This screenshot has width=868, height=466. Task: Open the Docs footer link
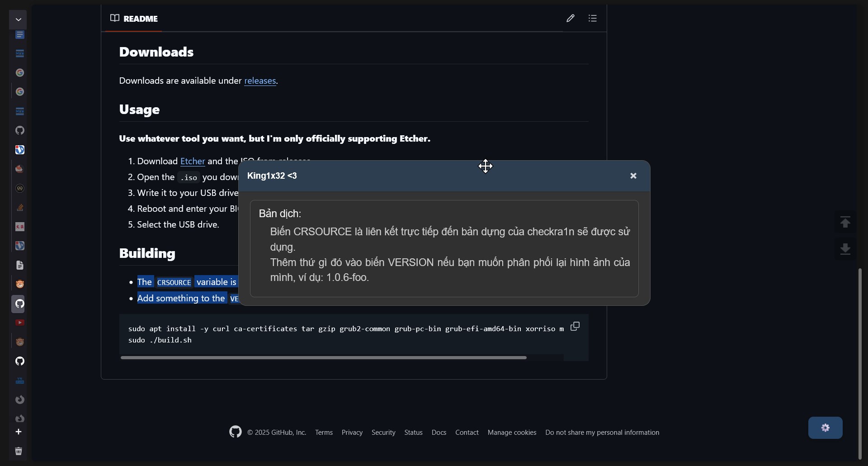[439, 433]
